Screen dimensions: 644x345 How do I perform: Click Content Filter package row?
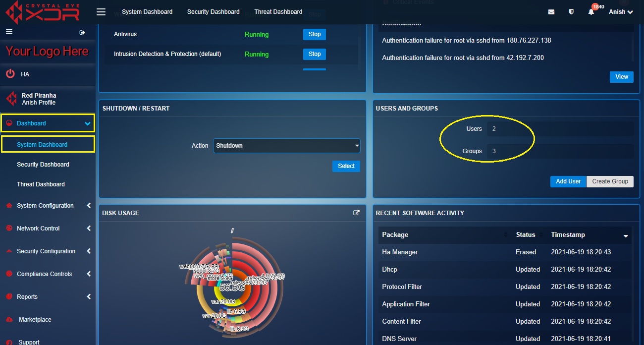pyautogui.click(x=505, y=321)
